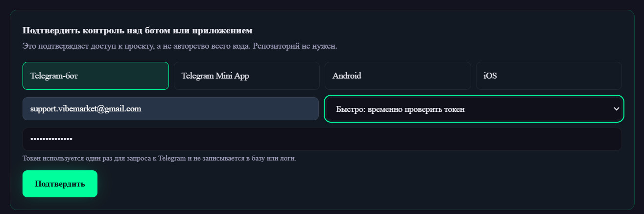Pick the iOS platform option
The height and width of the screenshot is (214, 644).
pyautogui.click(x=549, y=76)
